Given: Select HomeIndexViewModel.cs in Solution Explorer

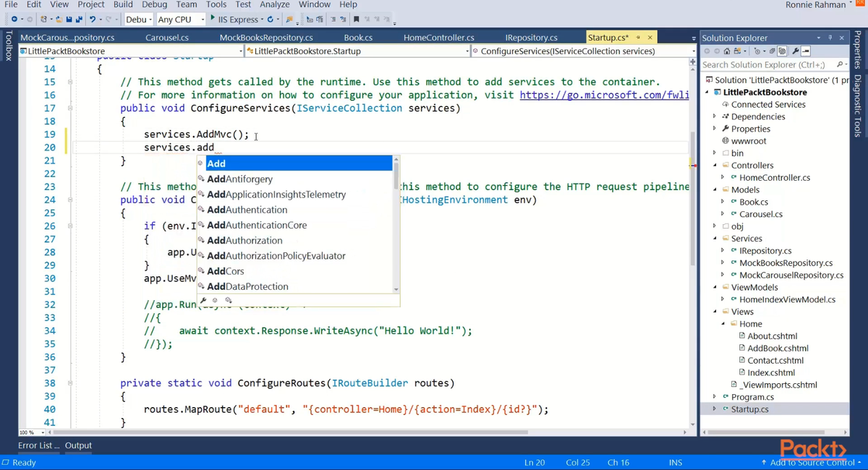Looking at the screenshot, I should [787, 299].
